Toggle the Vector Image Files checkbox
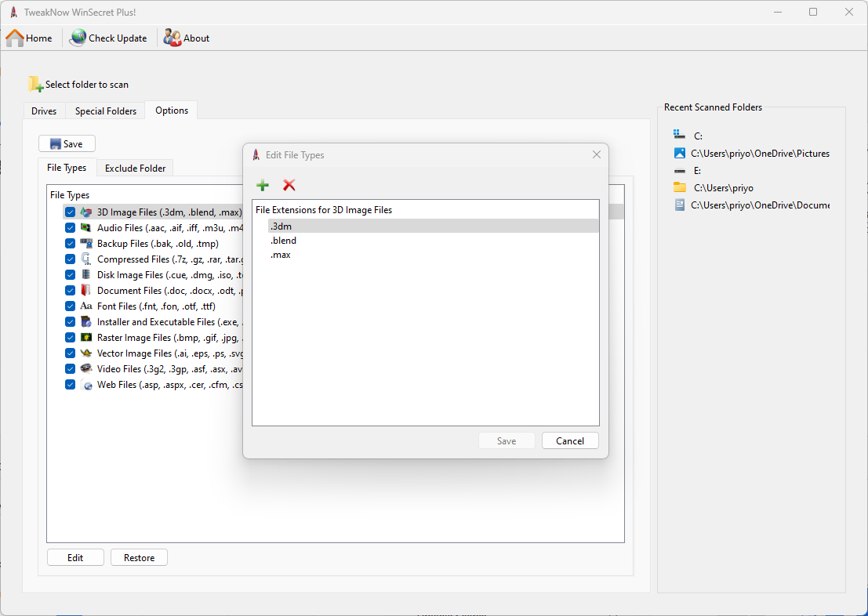 coord(70,353)
